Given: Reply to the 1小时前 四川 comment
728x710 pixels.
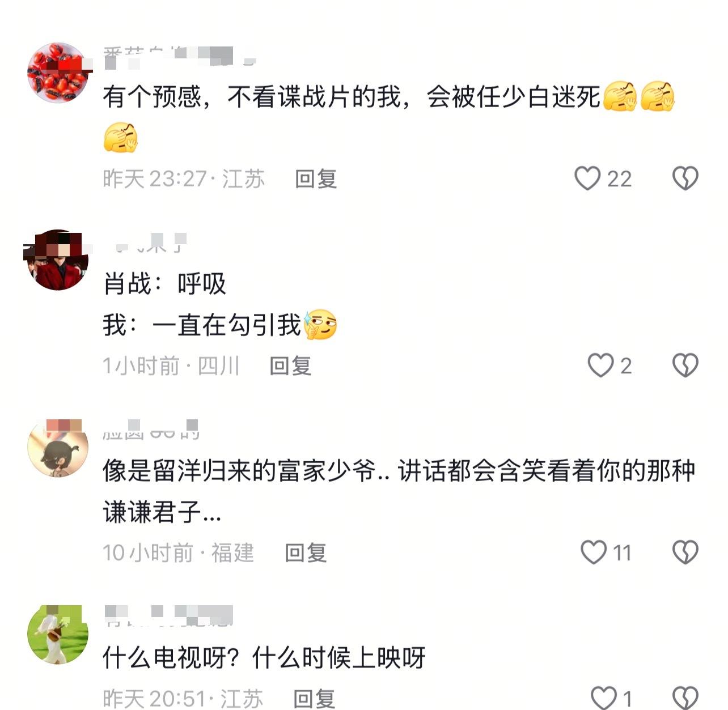Looking at the screenshot, I should click(x=290, y=366).
